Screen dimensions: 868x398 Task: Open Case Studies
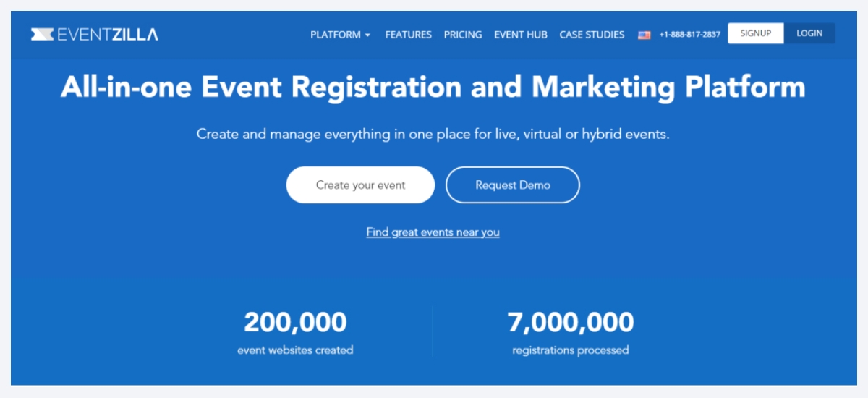click(592, 34)
